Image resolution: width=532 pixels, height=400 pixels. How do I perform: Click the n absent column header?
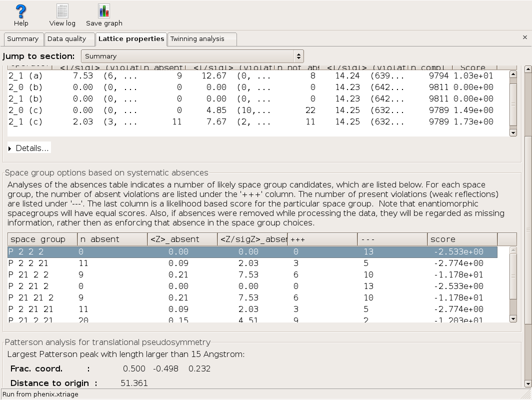pyautogui.click(x=112, y=239)
